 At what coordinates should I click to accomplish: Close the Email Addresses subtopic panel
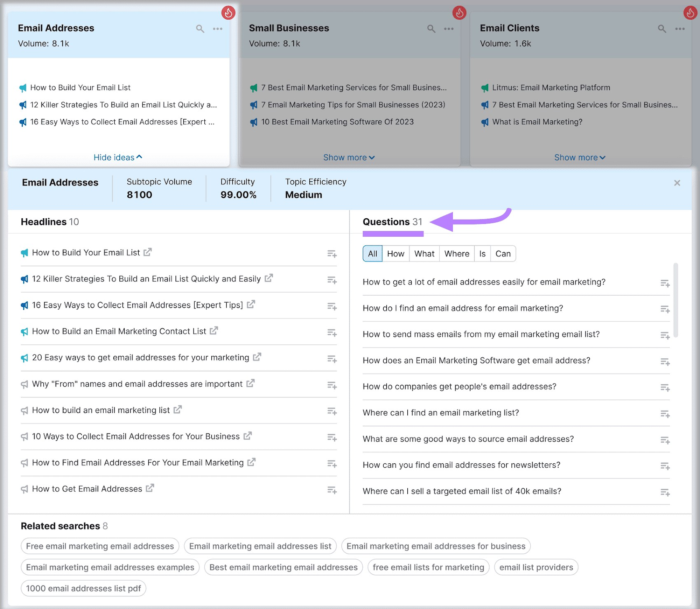coord(677,183)
